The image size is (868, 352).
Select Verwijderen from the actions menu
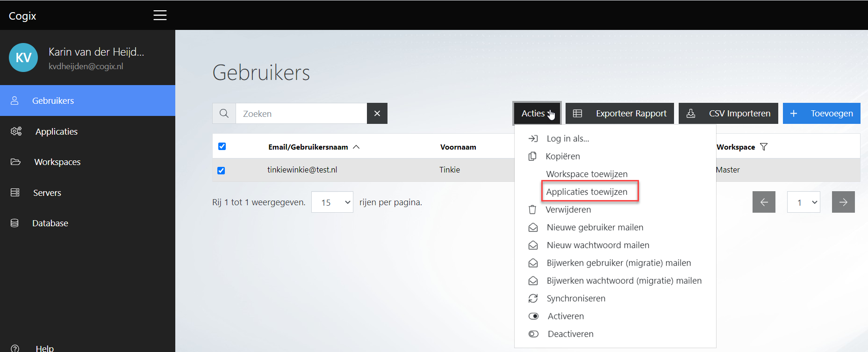coord(568,209)
